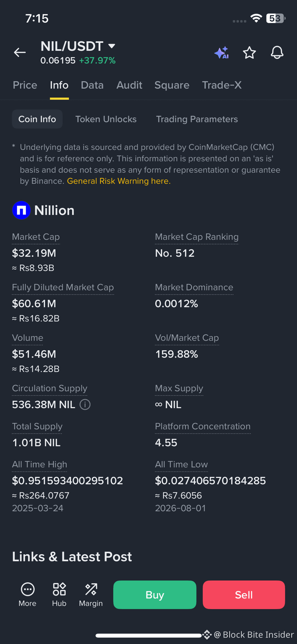
Task: Tap the green Buy button
Action: tap(155, 595)
